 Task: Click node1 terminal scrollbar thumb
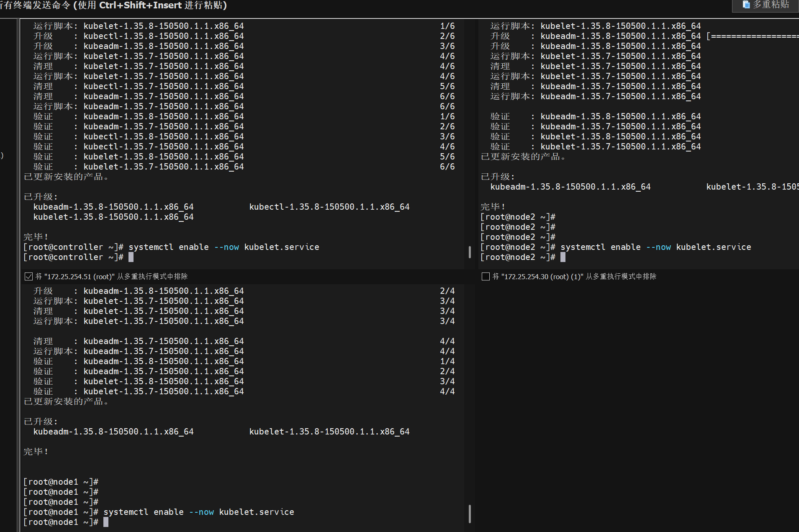470,514
